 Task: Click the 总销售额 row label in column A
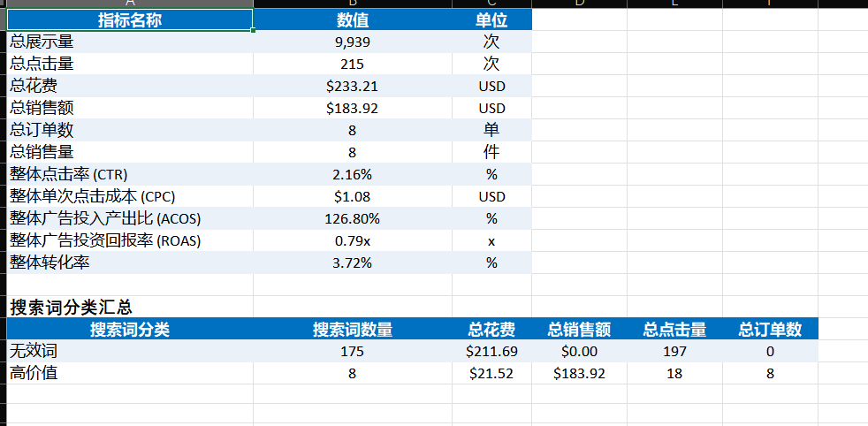click(130, 109)
